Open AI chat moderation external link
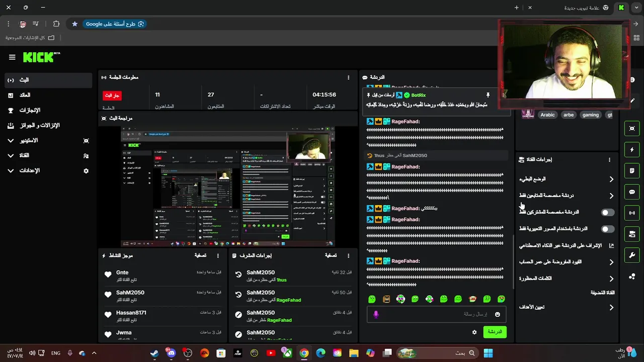This screenshot has width=644, height=362. (x=611, y=245)
